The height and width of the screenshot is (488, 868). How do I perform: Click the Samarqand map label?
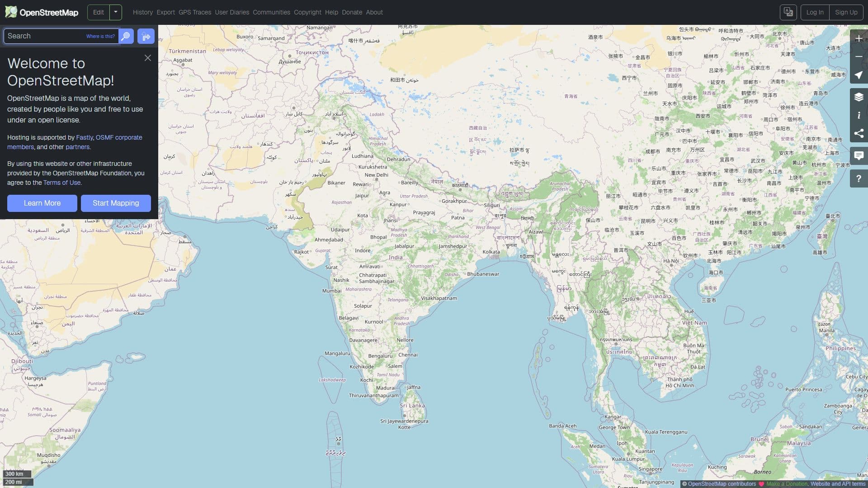point(271,38)
